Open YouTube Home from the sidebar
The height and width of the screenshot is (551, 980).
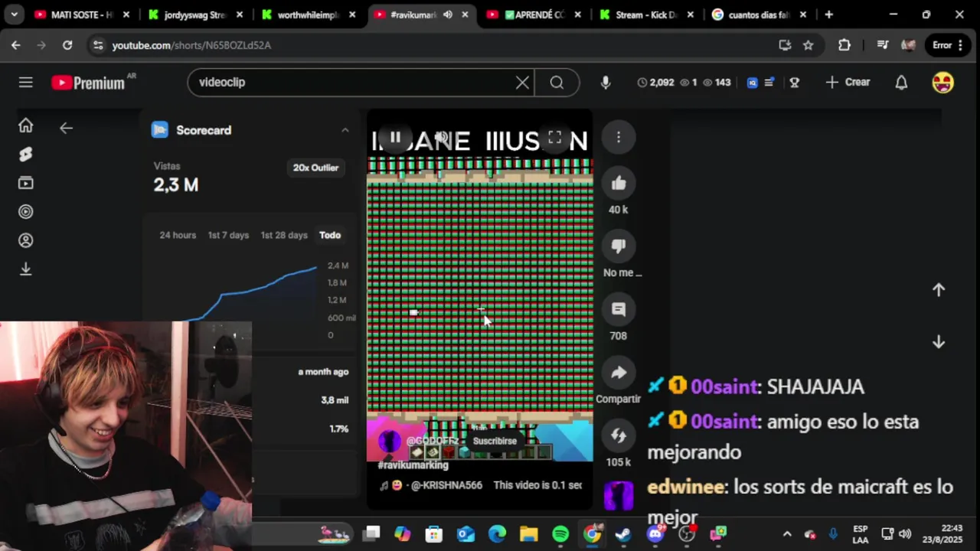25,126
